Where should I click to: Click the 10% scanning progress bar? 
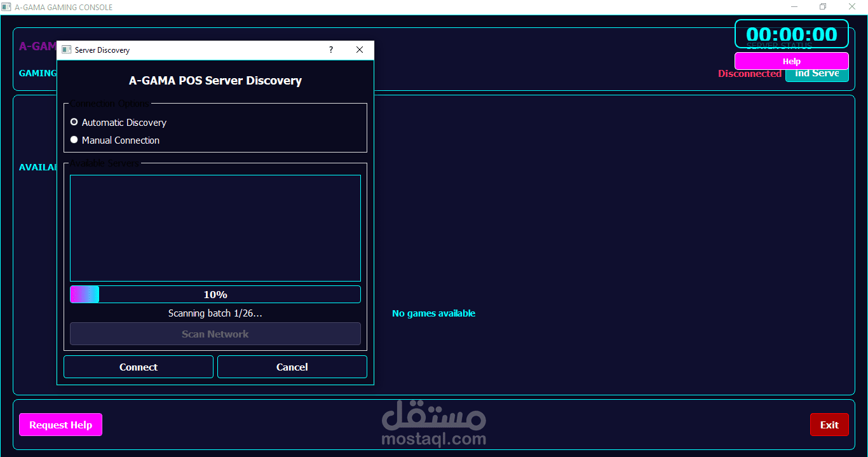point(215,294)
